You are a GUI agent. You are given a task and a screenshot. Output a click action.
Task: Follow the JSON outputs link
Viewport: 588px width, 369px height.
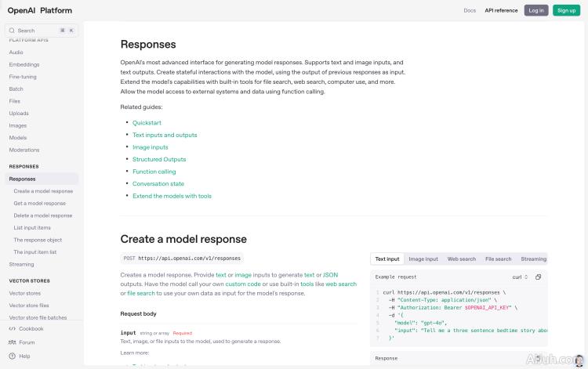pyautogui.click(x=330, y=275)
